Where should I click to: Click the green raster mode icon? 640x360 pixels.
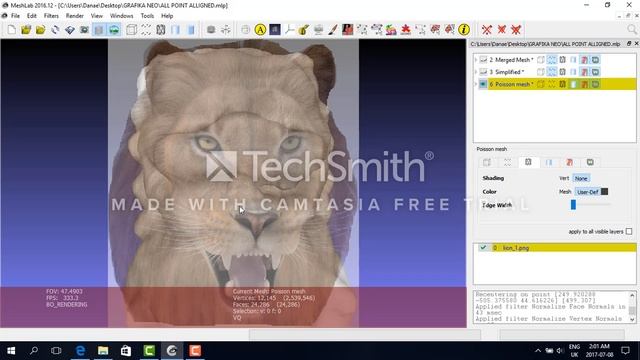[114, 30]
